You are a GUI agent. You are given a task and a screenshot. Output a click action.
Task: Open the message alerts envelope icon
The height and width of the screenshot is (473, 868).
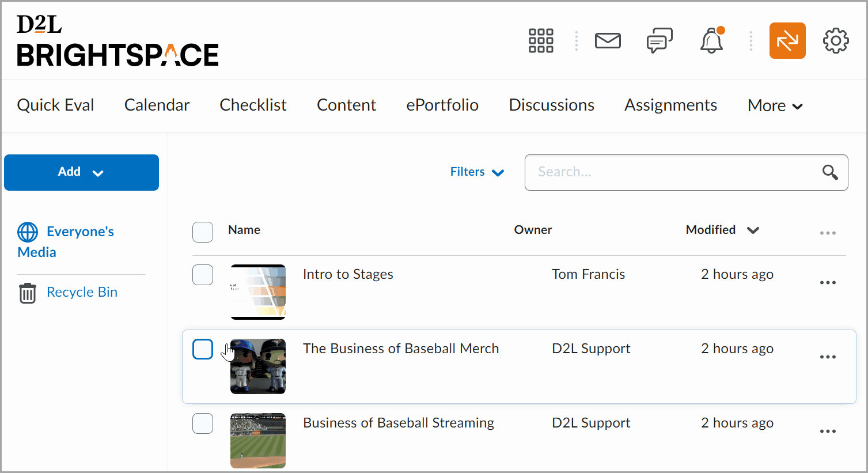click(x=608, y=41)
